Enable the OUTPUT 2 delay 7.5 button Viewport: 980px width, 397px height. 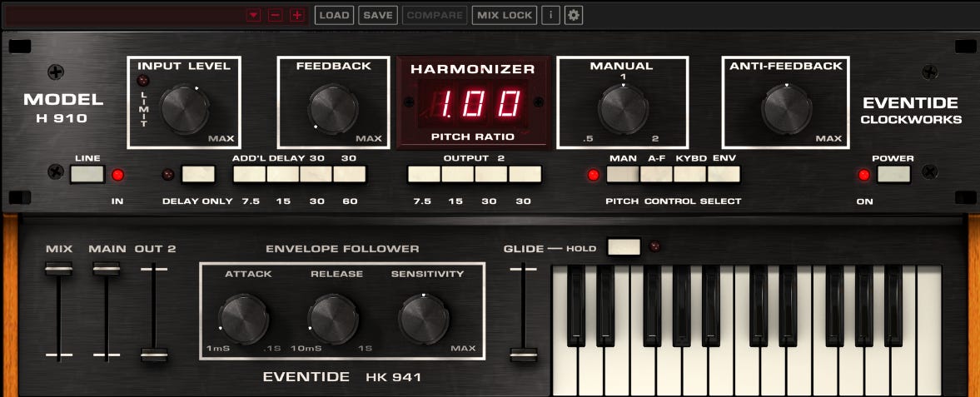coord(424,175)
